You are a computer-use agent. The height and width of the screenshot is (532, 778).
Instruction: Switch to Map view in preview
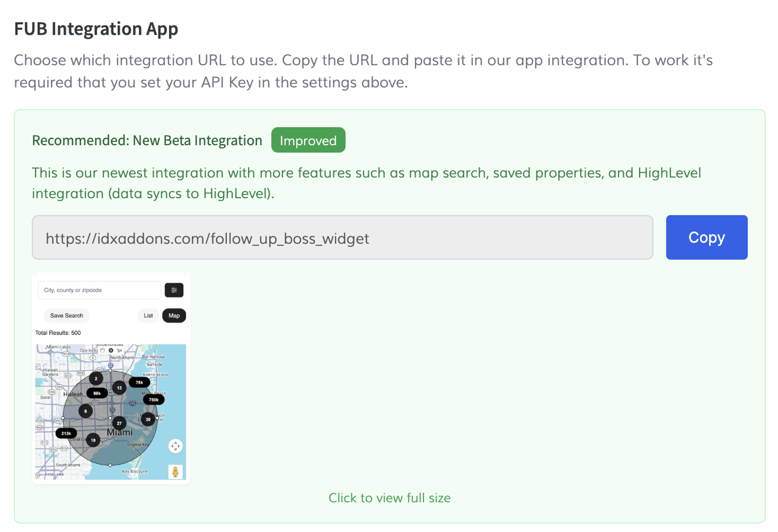tap(174, 315)
